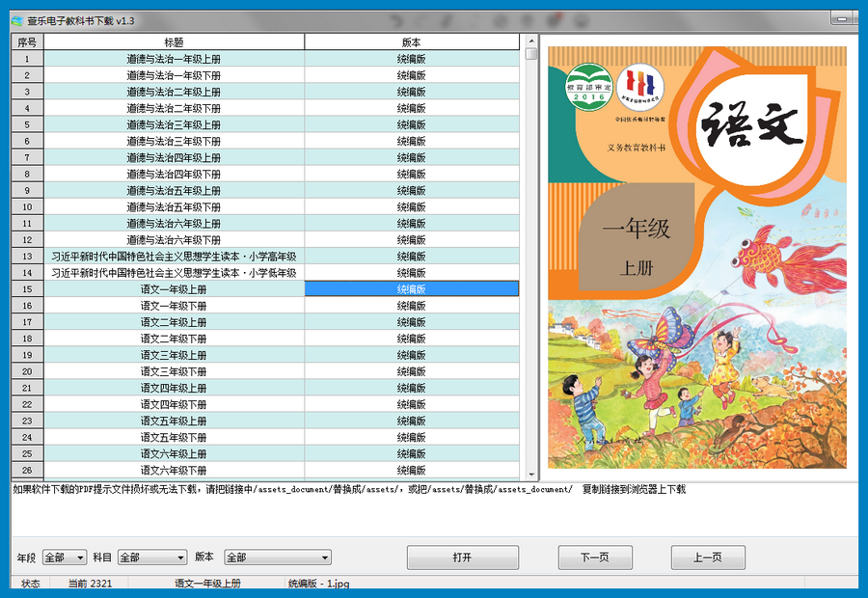Open the 版本 dropdown
Image resolution: width=868 pixels, height=598 pixels.
[x=278, y=557]
